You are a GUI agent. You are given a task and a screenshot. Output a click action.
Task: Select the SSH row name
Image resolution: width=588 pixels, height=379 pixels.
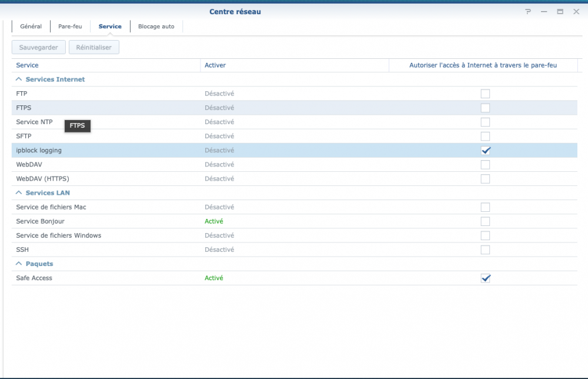(22, 250)
